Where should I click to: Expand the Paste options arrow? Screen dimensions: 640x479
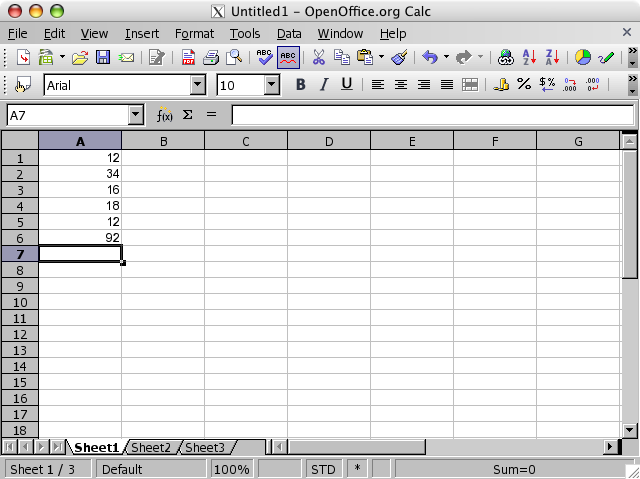coord(381,57)
